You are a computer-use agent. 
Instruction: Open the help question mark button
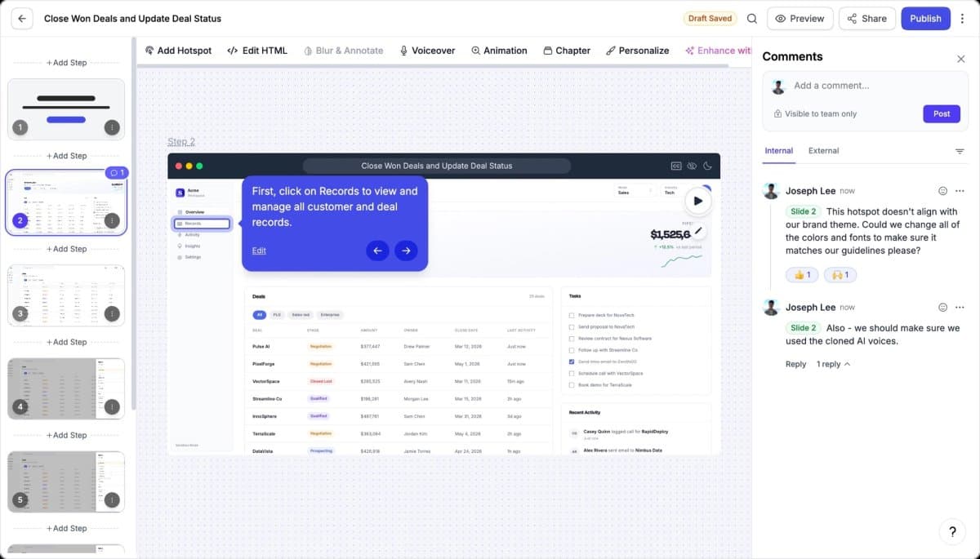[x=952, y=531]
